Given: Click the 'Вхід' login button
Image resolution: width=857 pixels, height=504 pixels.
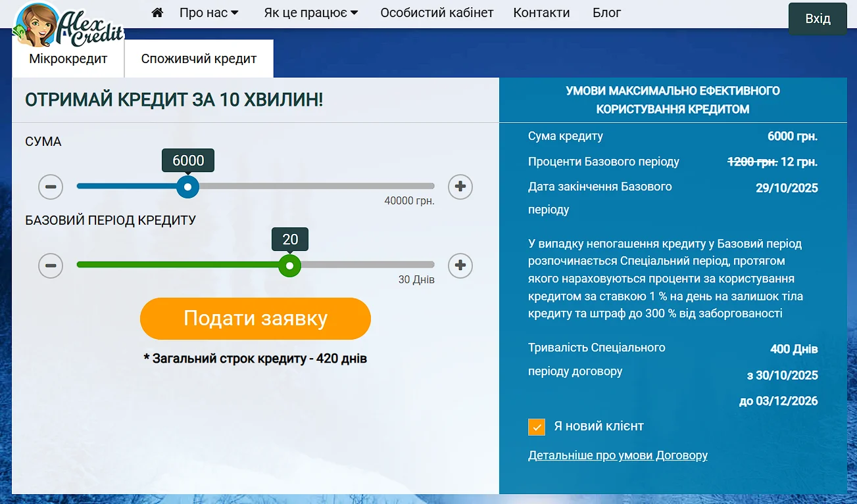Looking at the screenshot, I should 818,18.
